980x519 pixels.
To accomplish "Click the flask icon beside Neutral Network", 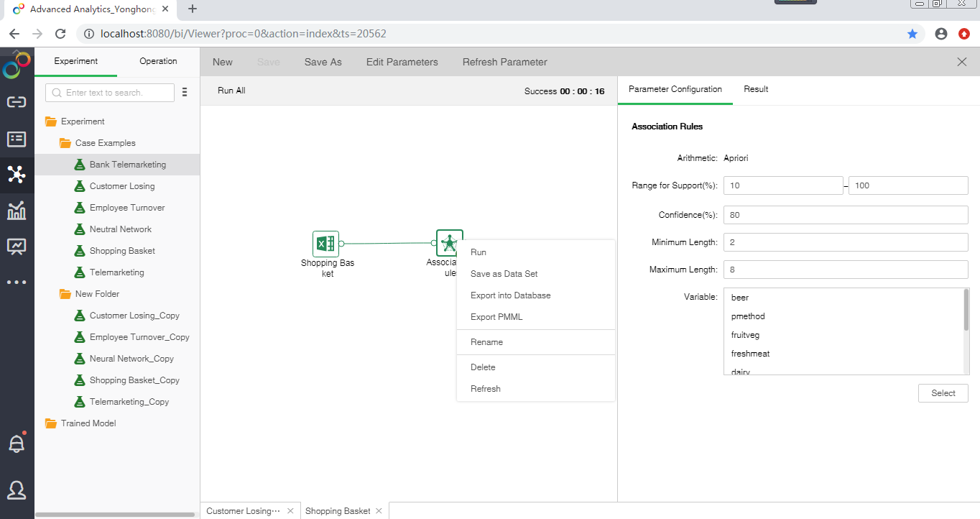I will point(80,229).
